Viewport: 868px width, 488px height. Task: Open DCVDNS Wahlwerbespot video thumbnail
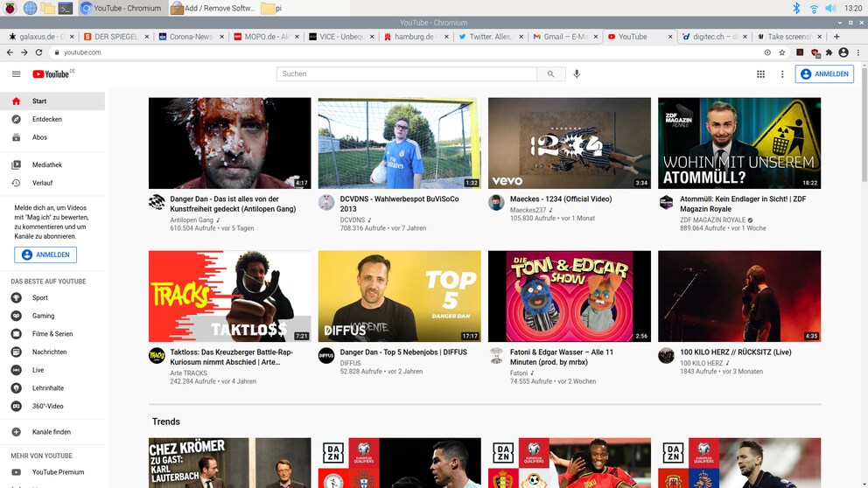coord(399,143)
